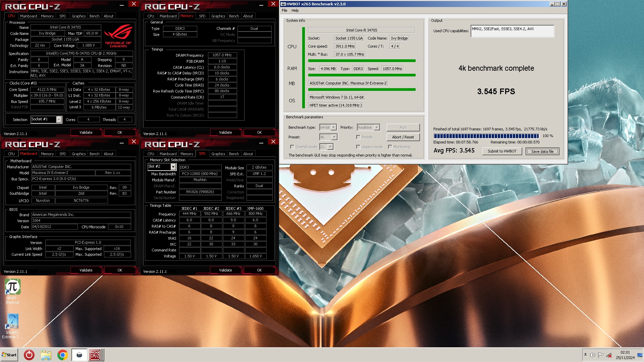
Task: Click Save data file button
Action: coord(542,151)
